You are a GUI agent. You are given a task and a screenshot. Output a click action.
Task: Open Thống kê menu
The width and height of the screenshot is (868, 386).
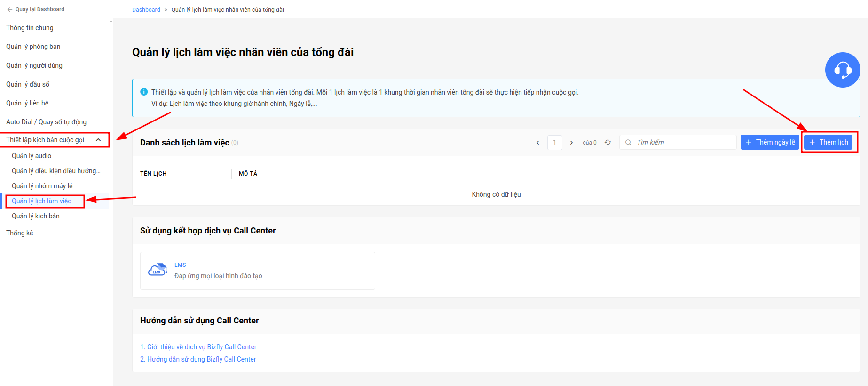coord(19,233)
